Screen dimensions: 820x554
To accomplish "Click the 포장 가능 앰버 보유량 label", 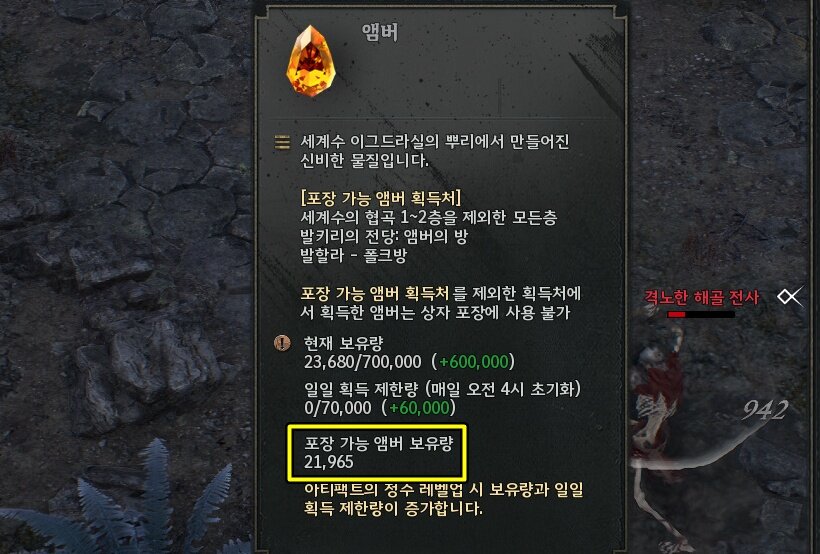I will [379, 444].
